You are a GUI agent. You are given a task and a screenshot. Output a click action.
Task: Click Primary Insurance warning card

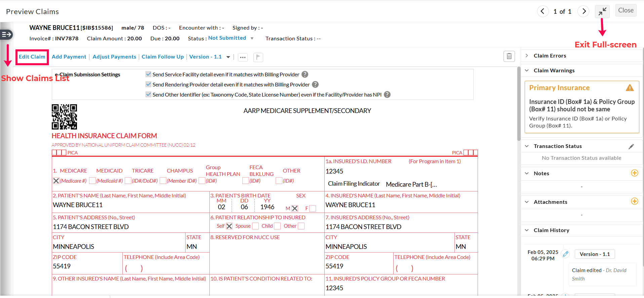coord(582,107)
